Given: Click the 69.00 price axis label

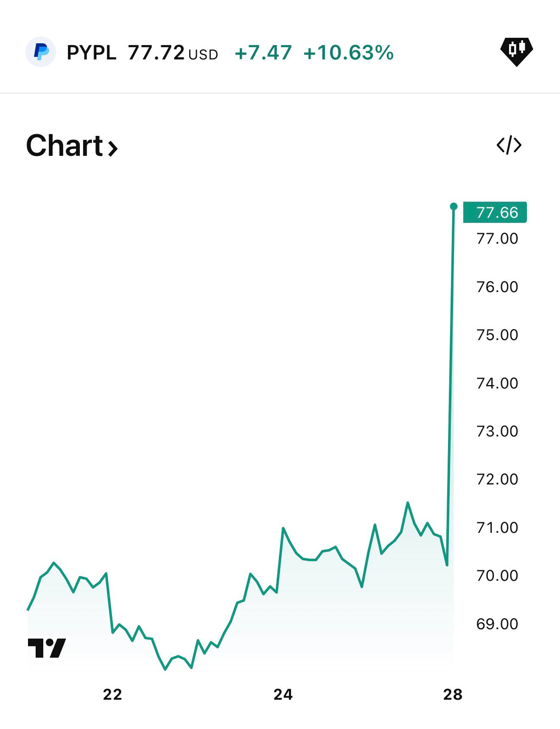Looking at the screenshot, I should click(x=497, y=624).
